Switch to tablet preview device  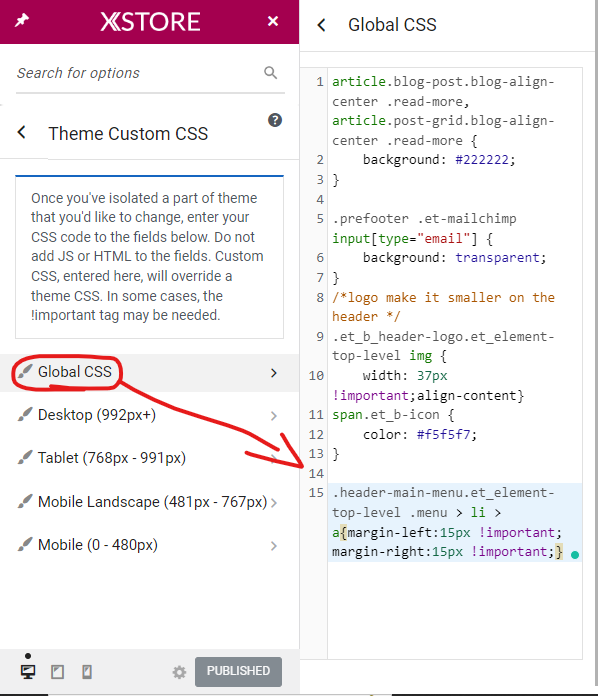[x=57, y=672]
